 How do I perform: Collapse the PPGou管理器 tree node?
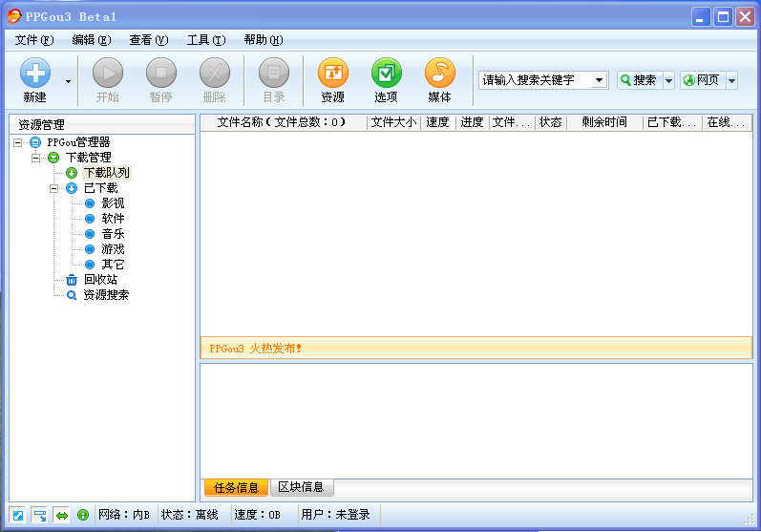17,142
